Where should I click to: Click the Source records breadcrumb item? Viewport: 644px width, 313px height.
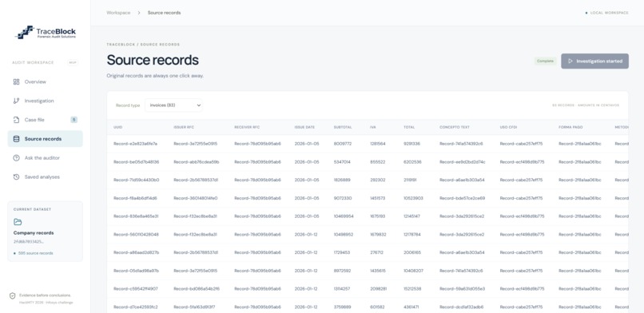coord(165,13)
